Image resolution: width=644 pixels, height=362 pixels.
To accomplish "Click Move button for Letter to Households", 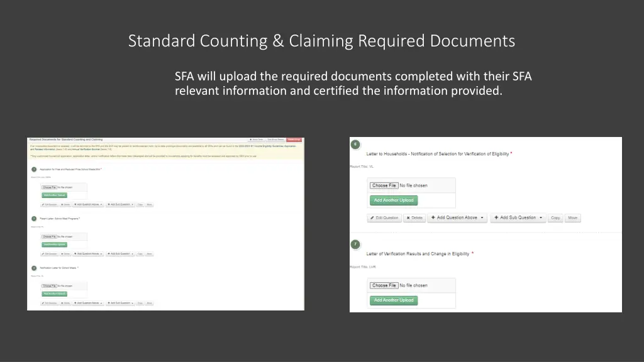I will 572,218.
